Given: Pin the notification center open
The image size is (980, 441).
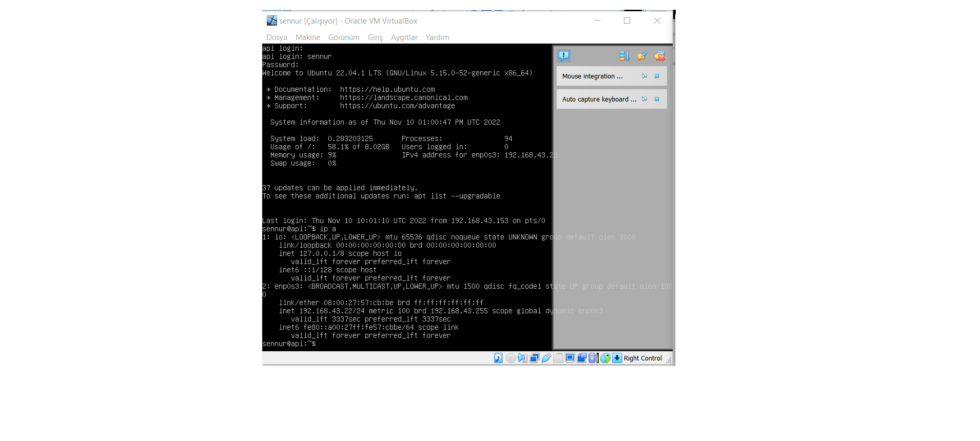Looking at the screenshot, I should pyautogui.click(x=642, y=56).
